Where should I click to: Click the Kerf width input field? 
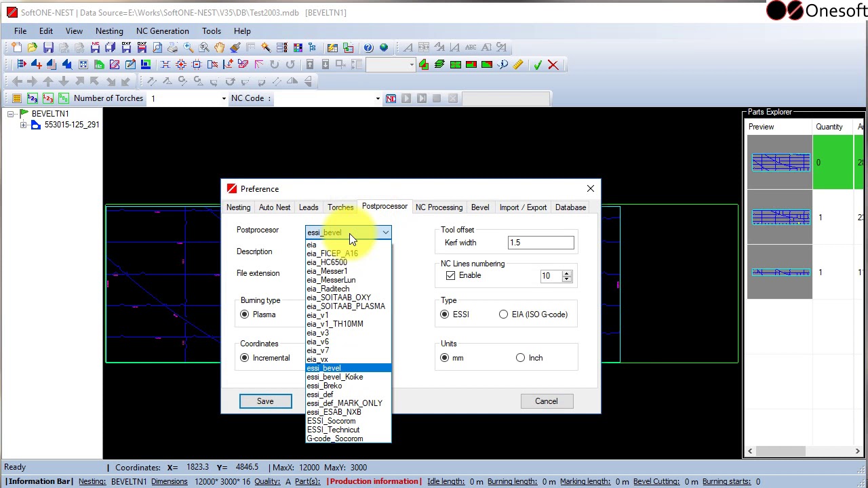tap(541, 243)
